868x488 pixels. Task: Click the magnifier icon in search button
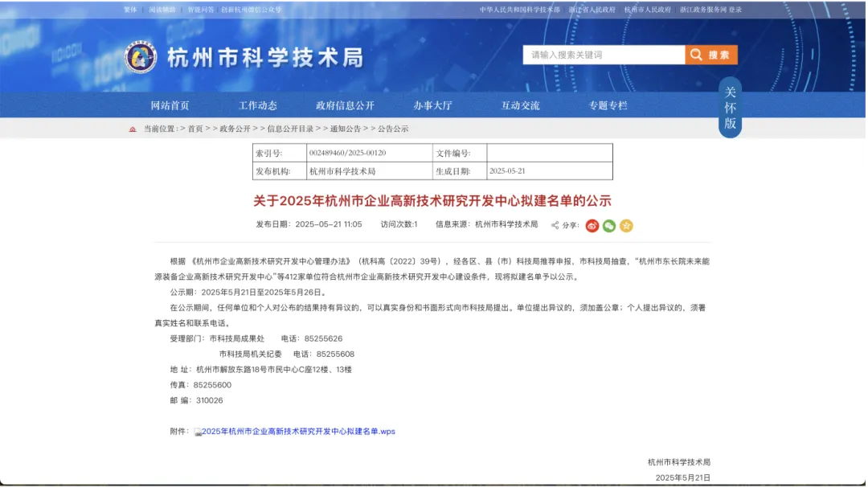click(696, 55)
